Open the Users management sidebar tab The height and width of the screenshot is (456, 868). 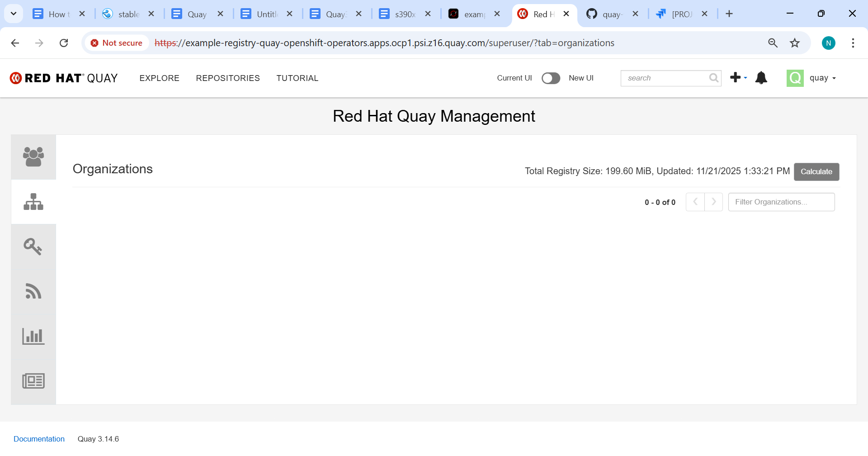33,157
